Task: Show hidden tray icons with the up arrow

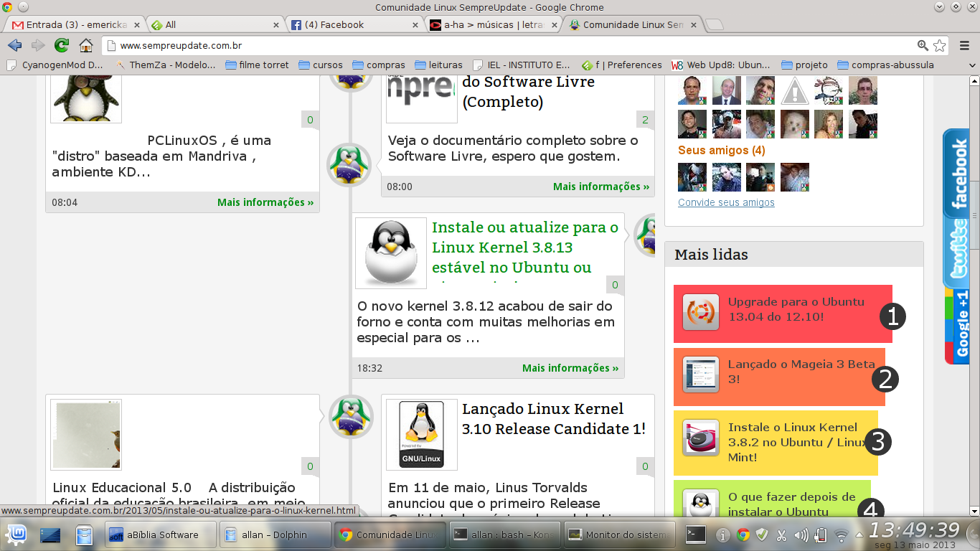Action: point(859,535)
